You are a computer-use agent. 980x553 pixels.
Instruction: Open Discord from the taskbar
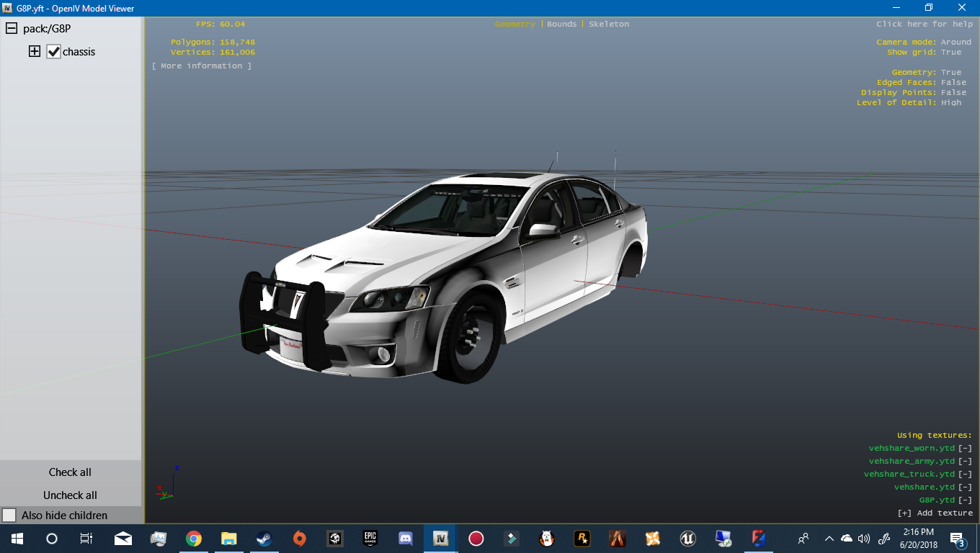point(406,539)
